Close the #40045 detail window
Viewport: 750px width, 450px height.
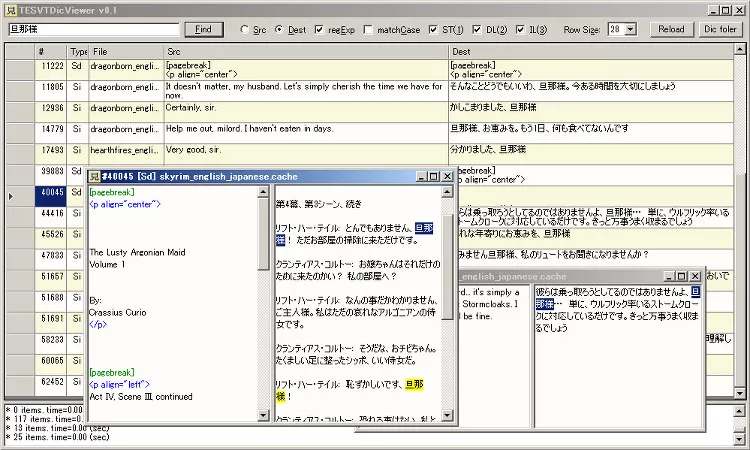(x=447, y=176)
